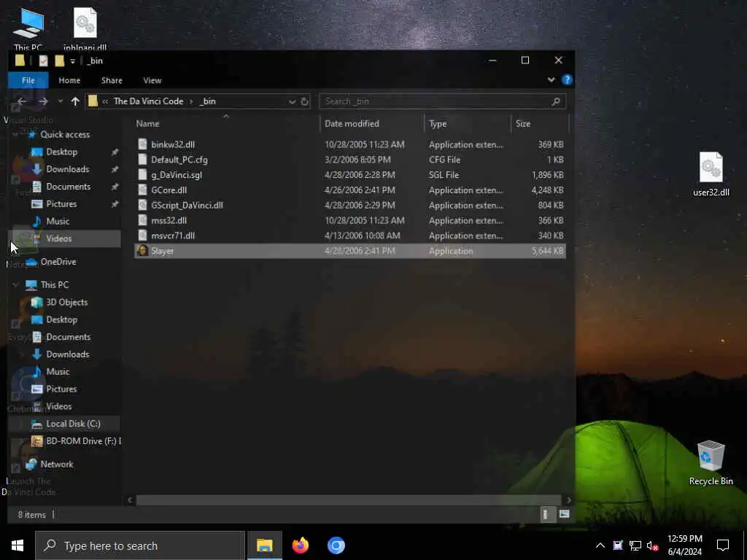This screenshot has height=560, width=747.
Task: Show hidden system tray icons
Action: point(600,545)
